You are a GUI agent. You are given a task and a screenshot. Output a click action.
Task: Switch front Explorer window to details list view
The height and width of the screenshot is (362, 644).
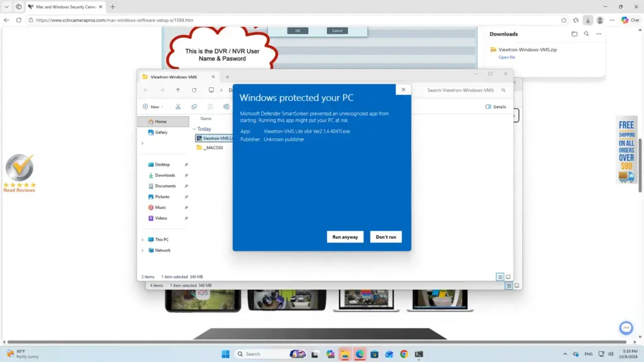[500, 277]
